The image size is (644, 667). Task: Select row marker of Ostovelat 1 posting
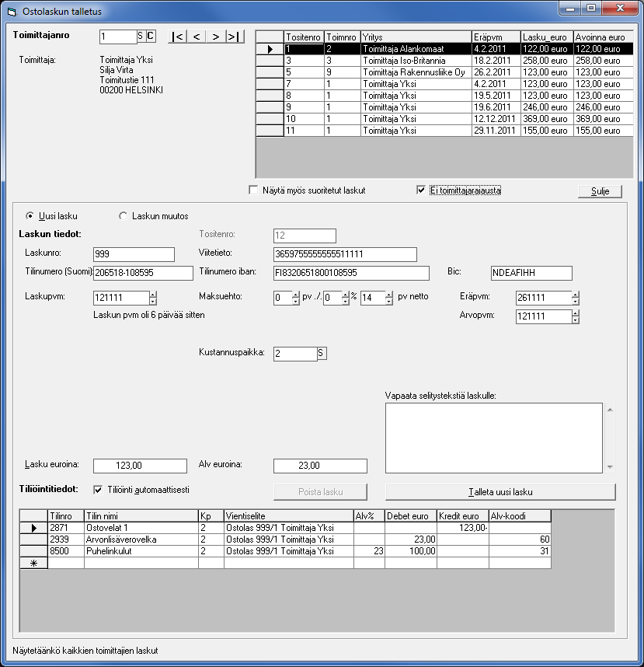point(33,528)
